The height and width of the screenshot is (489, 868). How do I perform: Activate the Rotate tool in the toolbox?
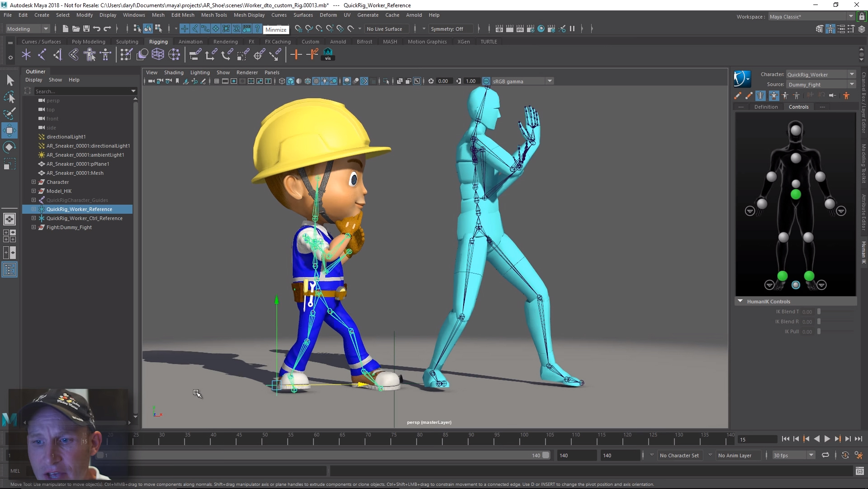[9, 147]
